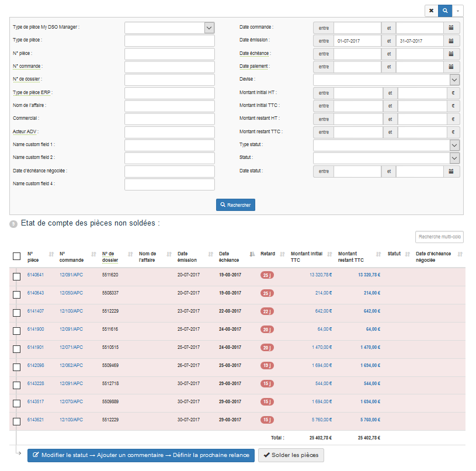Open calendar icon for Date émission

click(x=451, y=41)
